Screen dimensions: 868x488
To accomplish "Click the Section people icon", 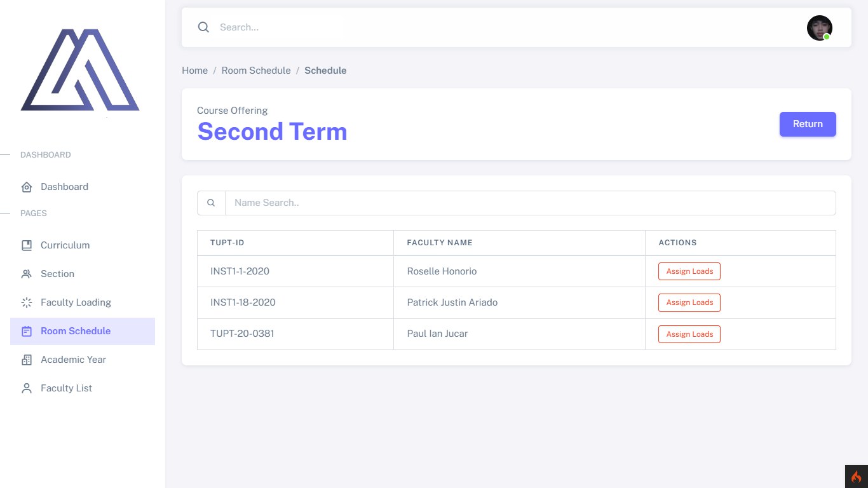I will pyautogui.click(x=27, y=274).
